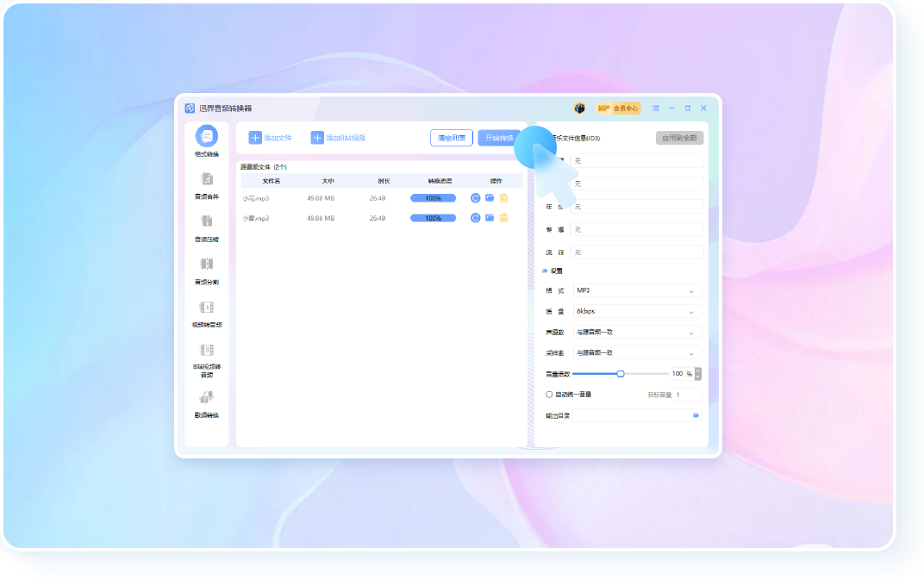Viewport: 924px width, 579px height.
Task: Click the plus icon for 添加B站视频
Action: pyautogui.click(x=317, y=138)
